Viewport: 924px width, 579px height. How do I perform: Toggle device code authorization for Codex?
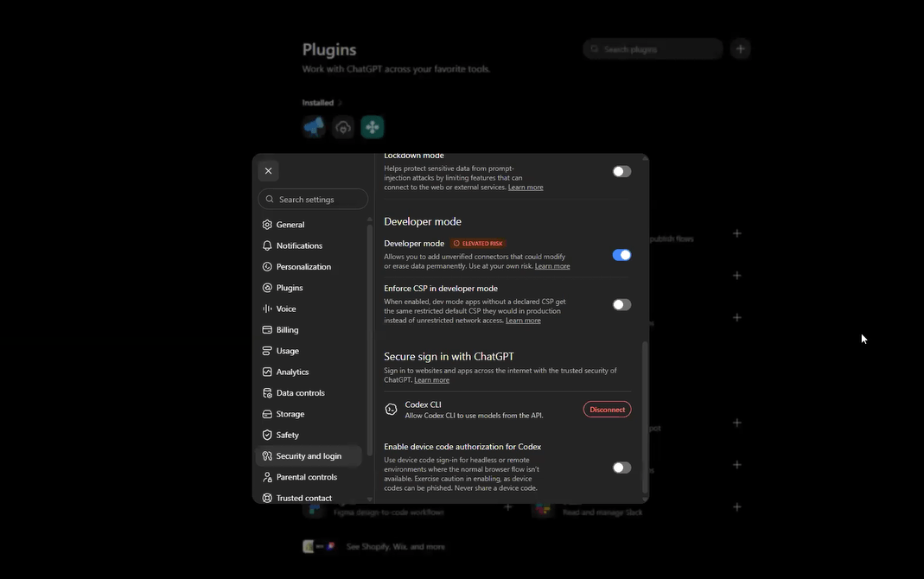[x=621, y=468]
